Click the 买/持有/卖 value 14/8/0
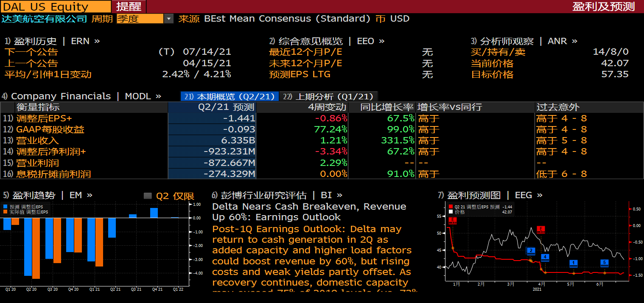This screenshot has height=303, width=644. click(610, 52)
